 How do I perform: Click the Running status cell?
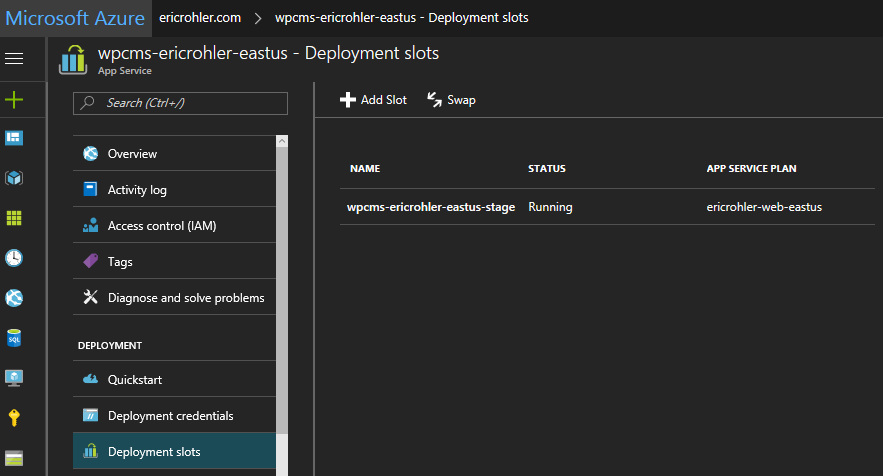click(x=550, y=207)
